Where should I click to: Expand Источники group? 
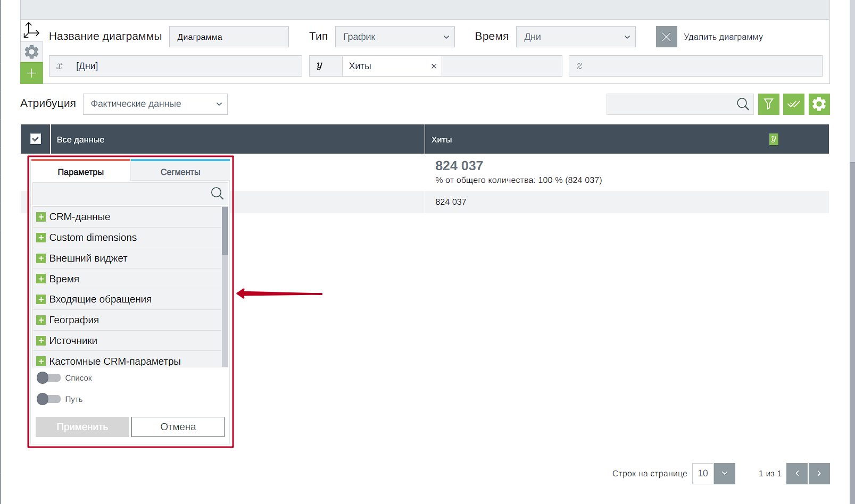(41, 341)
